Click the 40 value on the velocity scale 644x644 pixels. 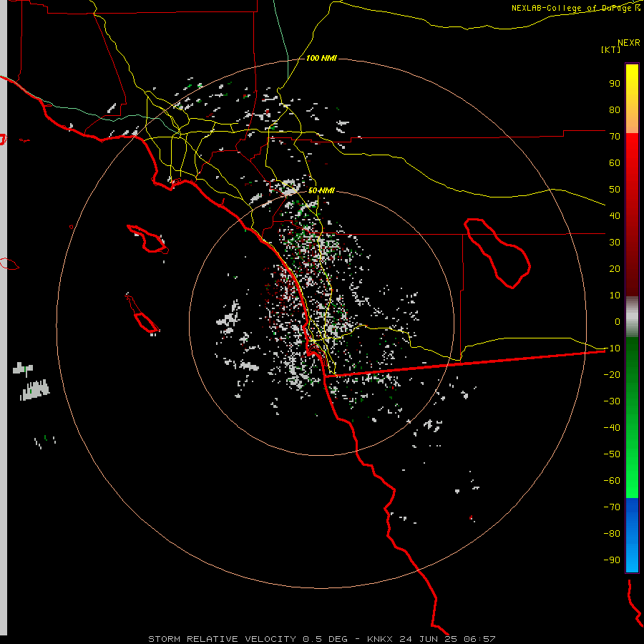[x=615, y=215]
